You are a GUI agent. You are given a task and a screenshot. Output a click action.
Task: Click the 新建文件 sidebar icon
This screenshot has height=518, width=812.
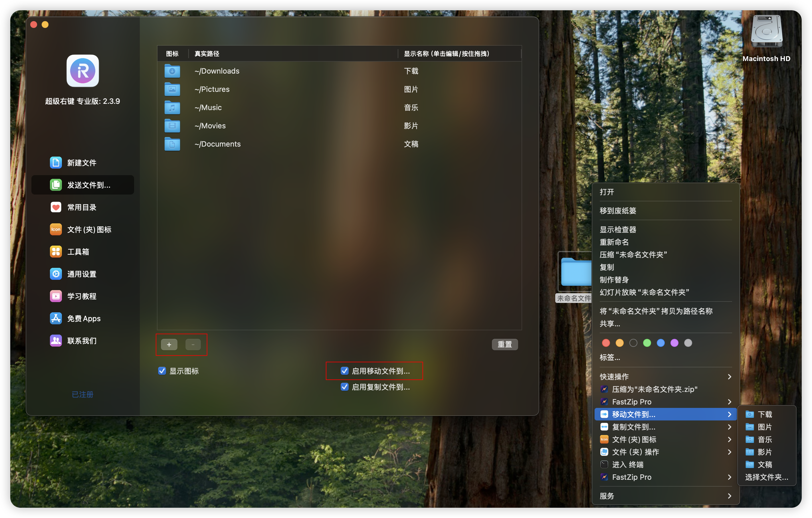pyautogui.click(x=56, y=163)
